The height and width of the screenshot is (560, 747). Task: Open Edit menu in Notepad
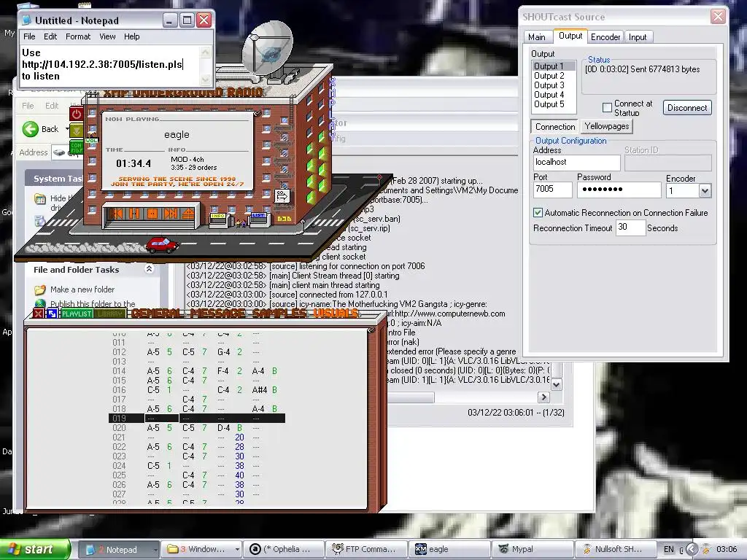(50, 36)
